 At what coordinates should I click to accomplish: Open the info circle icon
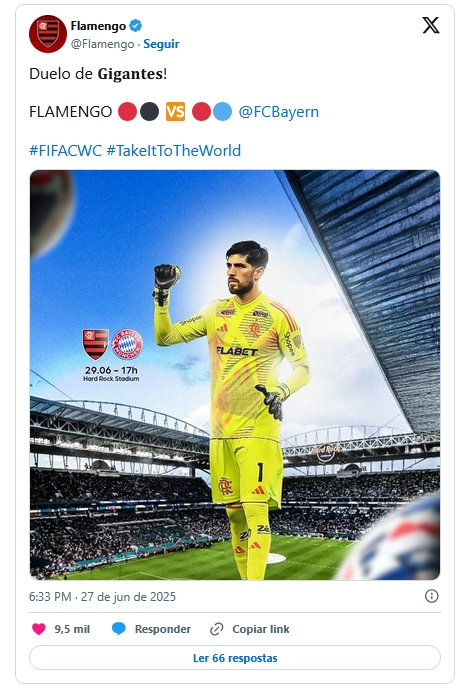[432, 596]
